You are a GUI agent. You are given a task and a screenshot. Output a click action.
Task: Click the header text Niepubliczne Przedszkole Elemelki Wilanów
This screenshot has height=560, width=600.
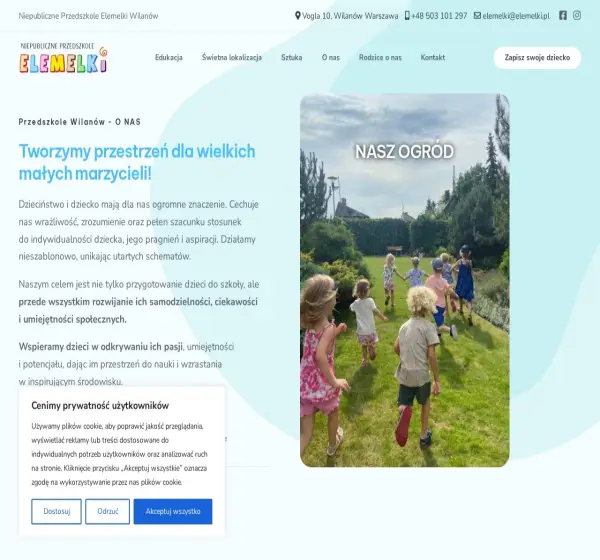(88, 16)
